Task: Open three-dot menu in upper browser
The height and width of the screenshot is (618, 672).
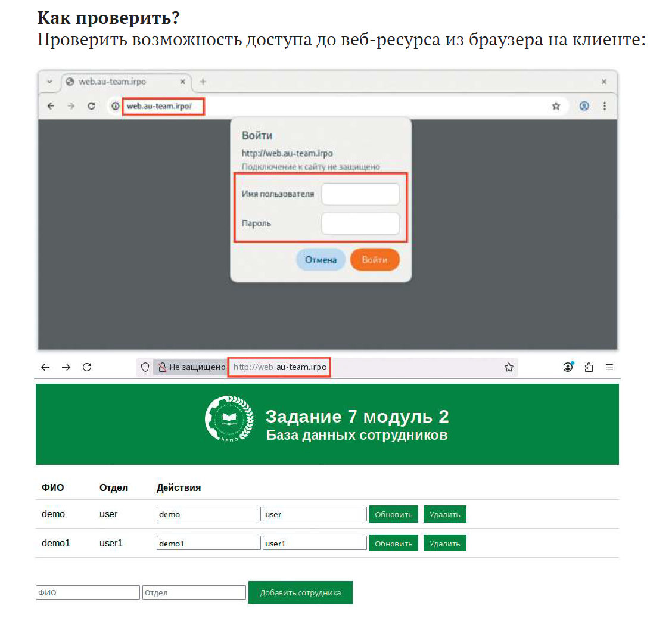Action: [604, 106]
